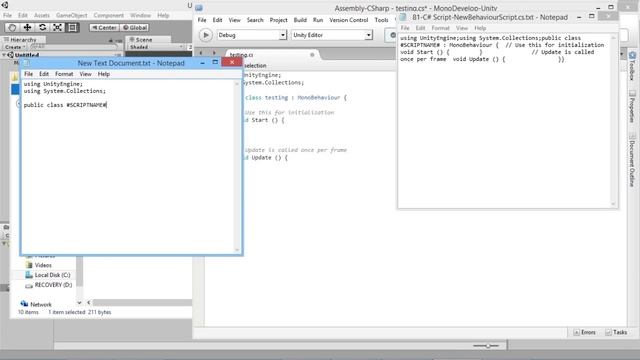Open Unity's Window menu
Image resolution: width=640 pixels, height=360 pixels.
tap(140, 15)
